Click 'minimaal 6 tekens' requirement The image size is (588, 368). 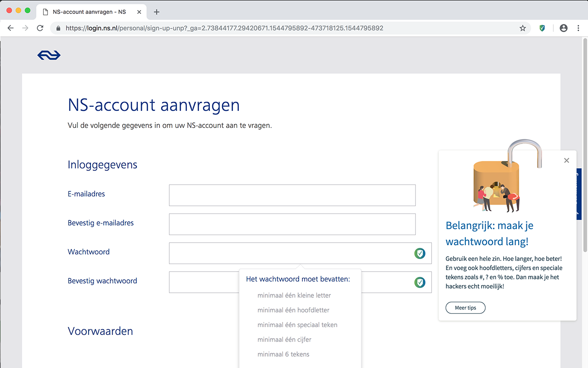tap(283, 354)
